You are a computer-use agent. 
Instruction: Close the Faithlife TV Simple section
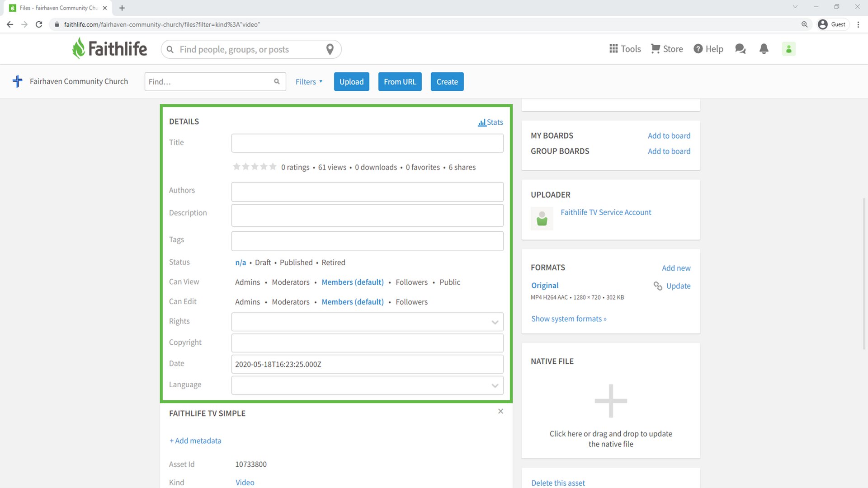point(500,411)
